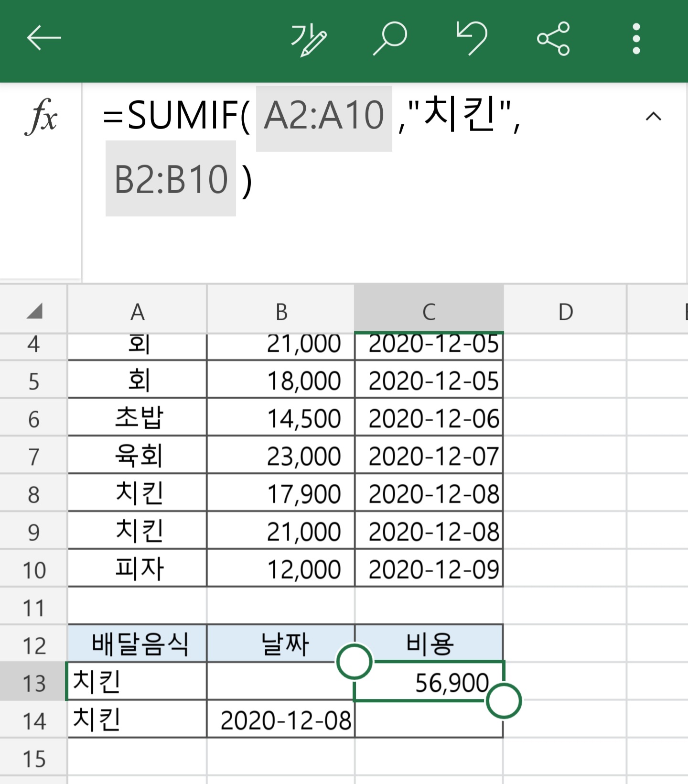The height and width of the screenshot is (784, 688).
Task: Select row 14 header
Action: tap(33, 720)
